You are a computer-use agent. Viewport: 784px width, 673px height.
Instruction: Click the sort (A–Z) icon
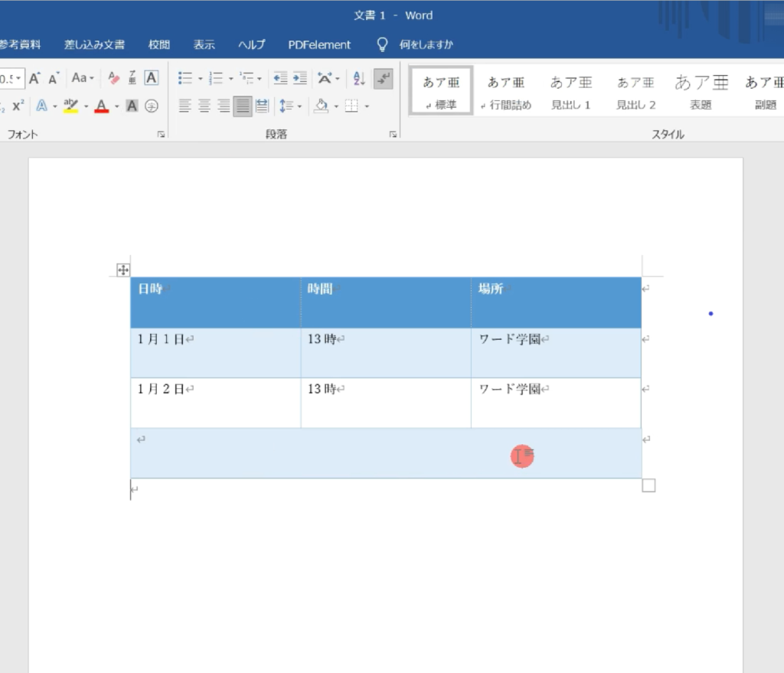click(359, 78)
